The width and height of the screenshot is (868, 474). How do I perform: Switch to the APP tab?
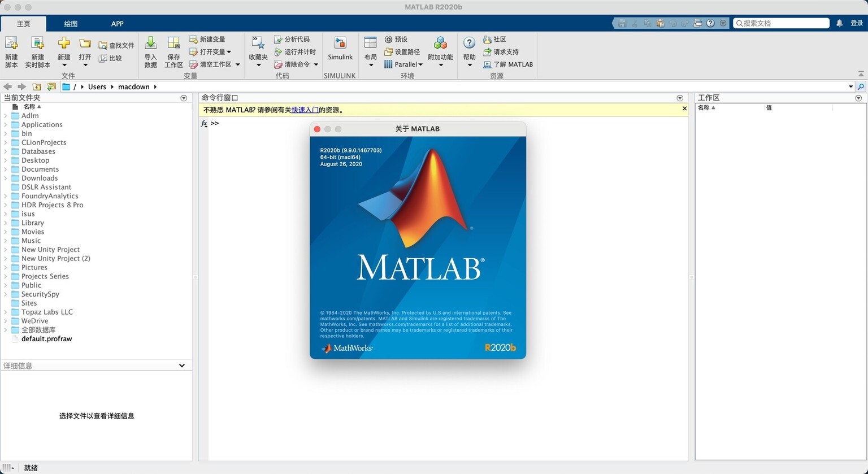pos(117,24)
